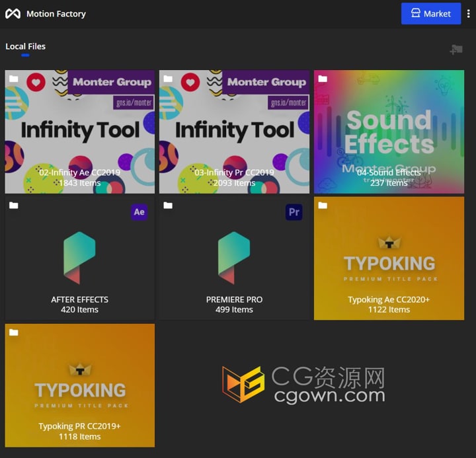This screenshot has width=476, height=458.
Task: Click the add folder icon
Action: click(x=456, y=50)
